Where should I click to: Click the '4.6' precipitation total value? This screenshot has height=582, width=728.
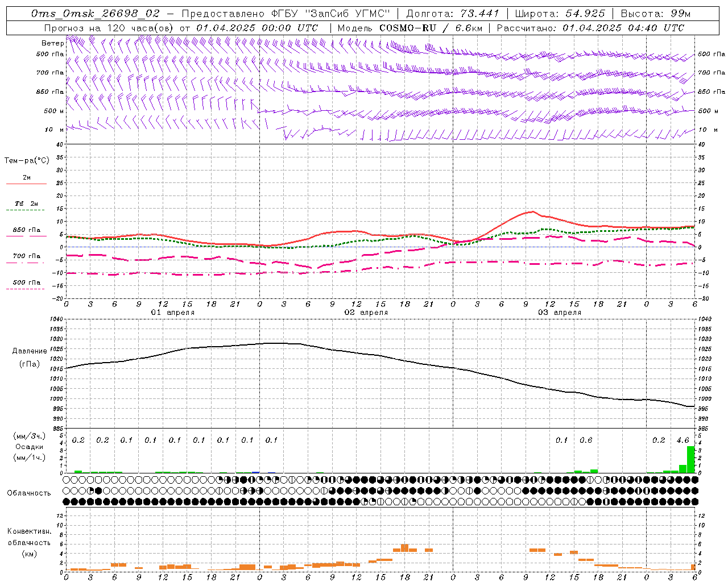click(682, 440)
